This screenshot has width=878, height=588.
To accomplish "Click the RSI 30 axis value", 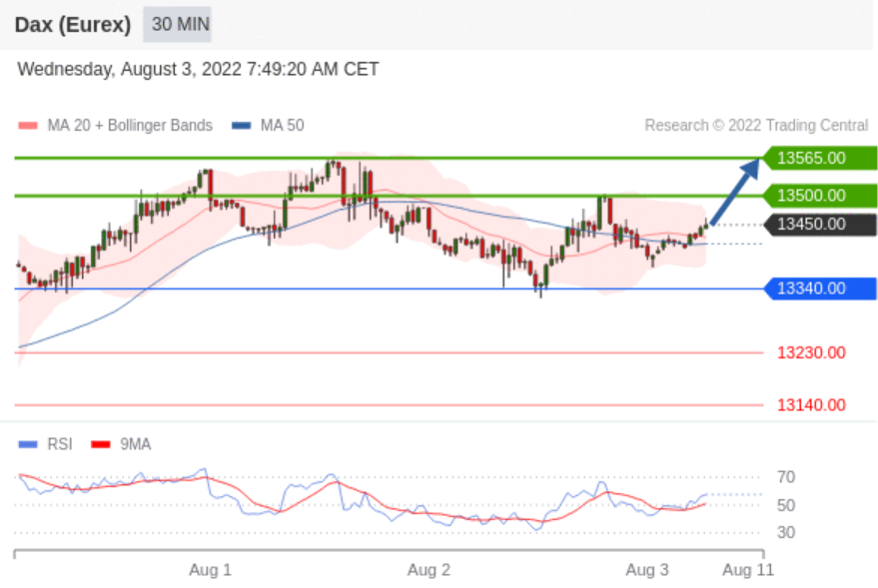I will tap(786, 533).
